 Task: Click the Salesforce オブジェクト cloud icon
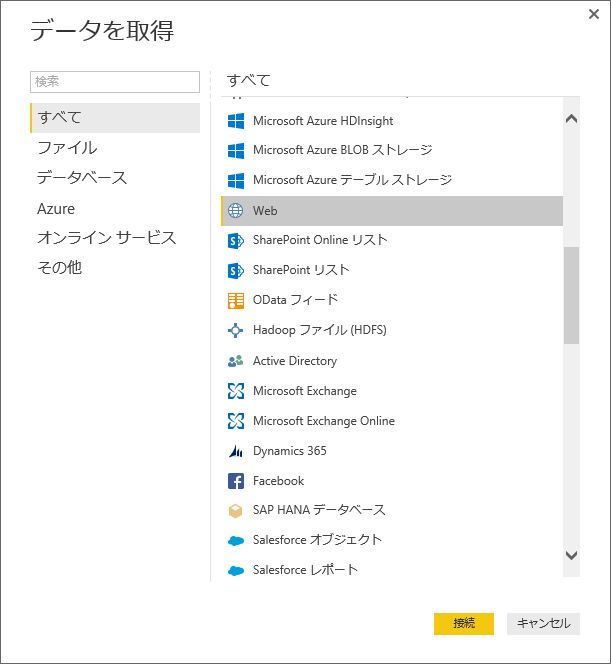(236, 541)
